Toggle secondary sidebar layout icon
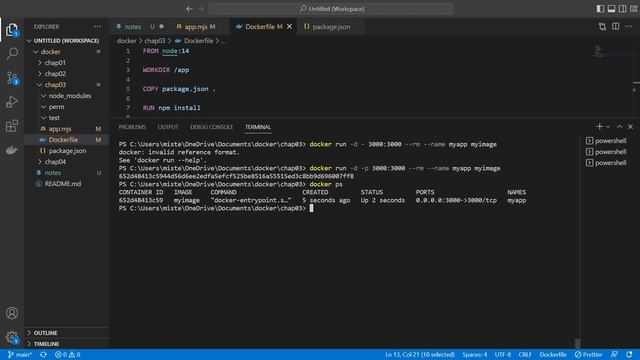 622,9
